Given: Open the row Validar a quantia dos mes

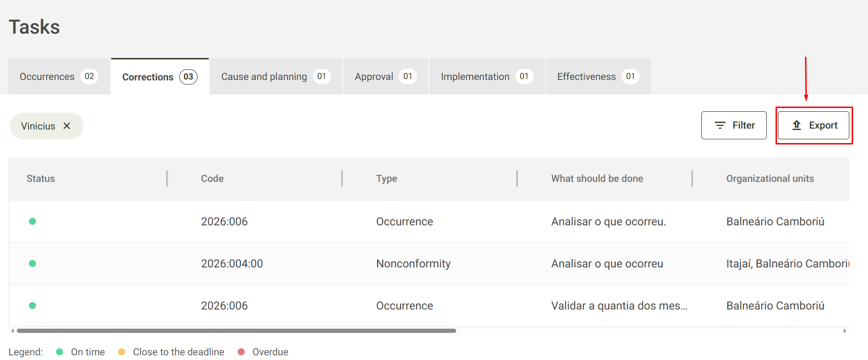Looking at the screenshot, I should pyautogui.click(x=429, y=306).
